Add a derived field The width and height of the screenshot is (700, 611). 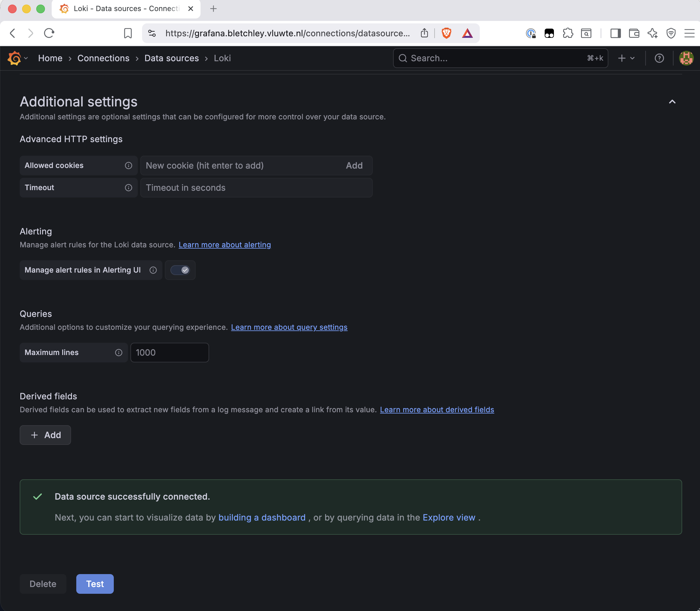pos(45,435)
